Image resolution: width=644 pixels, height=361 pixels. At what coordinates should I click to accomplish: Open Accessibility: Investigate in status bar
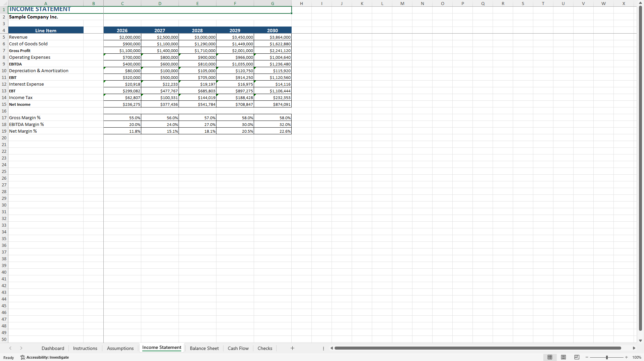point(45,357)
